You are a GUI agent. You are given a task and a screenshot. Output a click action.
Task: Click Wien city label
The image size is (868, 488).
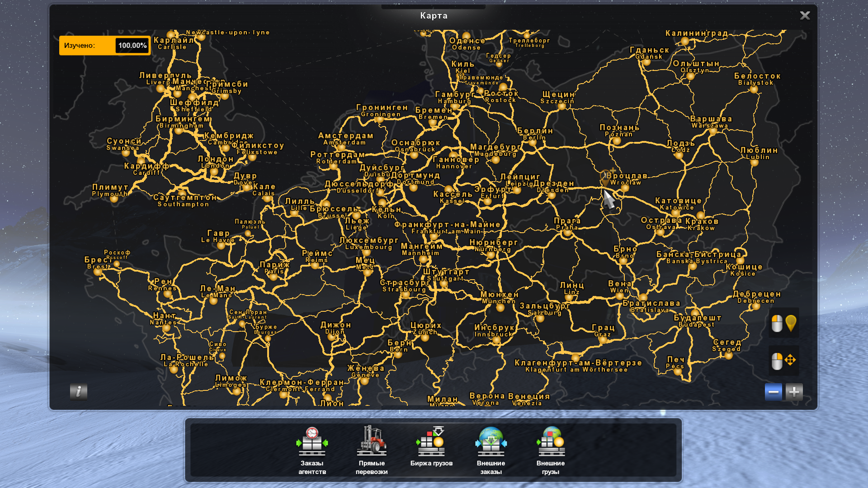click(619, 291)
